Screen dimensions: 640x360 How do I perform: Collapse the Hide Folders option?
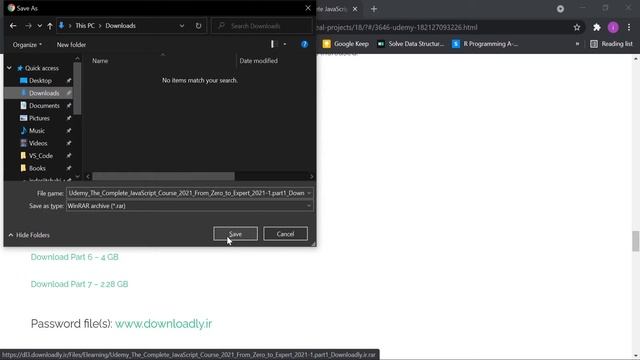[29, 235]
